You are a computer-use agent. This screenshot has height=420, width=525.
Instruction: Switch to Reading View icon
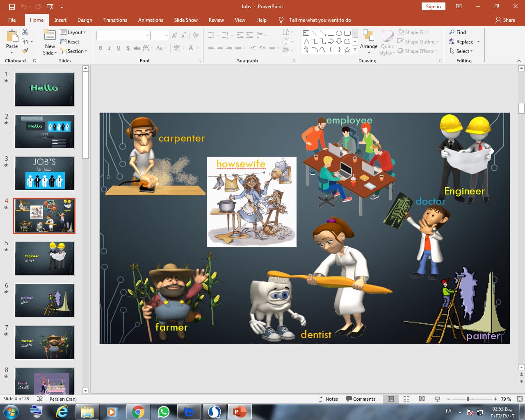pyautogui.click(x=422, y=399)
